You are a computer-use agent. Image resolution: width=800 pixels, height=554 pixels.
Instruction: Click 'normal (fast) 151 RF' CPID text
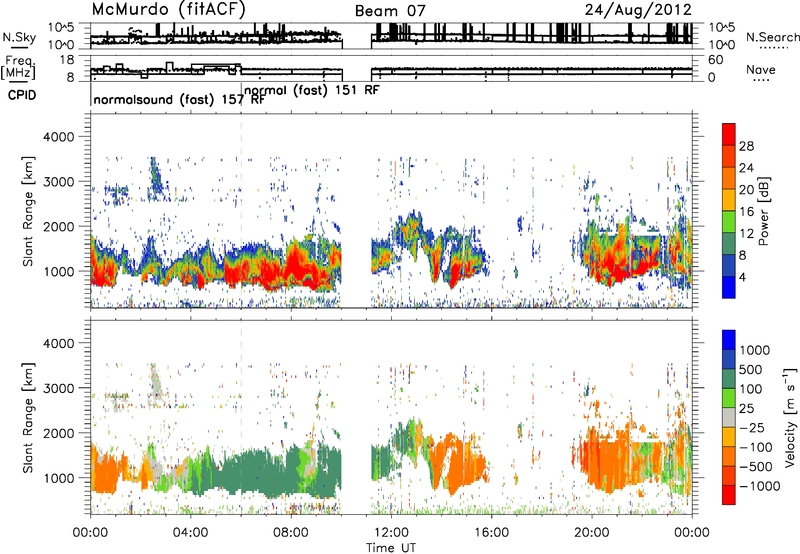pos(312,90)
